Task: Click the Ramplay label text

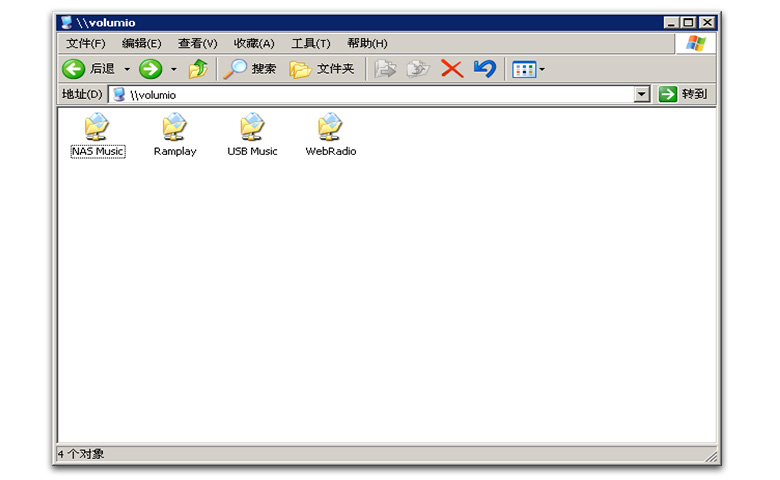Action: [175, 151]
